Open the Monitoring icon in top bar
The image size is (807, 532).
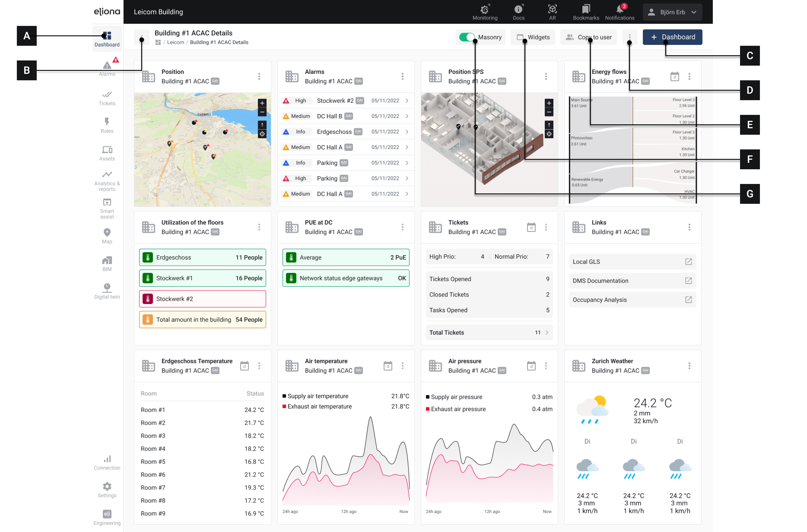pyautogui.click(x=485, y=12)
